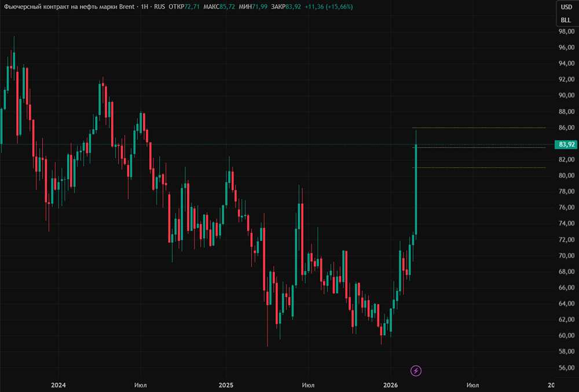Click the 2026 label on time axis
Screen dimensions: 579x392
(x=391, y=385)
